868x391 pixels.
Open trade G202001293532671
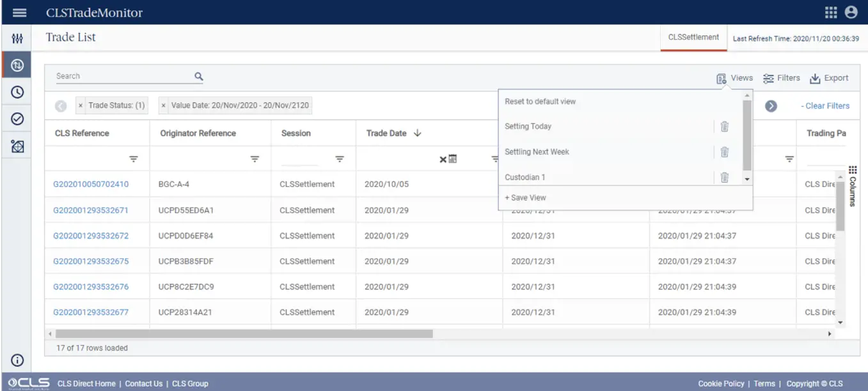coord(91,210)
